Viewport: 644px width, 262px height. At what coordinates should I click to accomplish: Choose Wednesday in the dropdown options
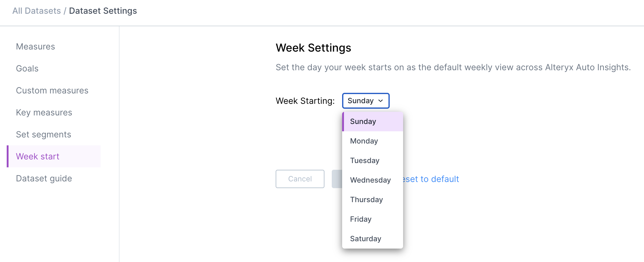click(x=370, y=180)
